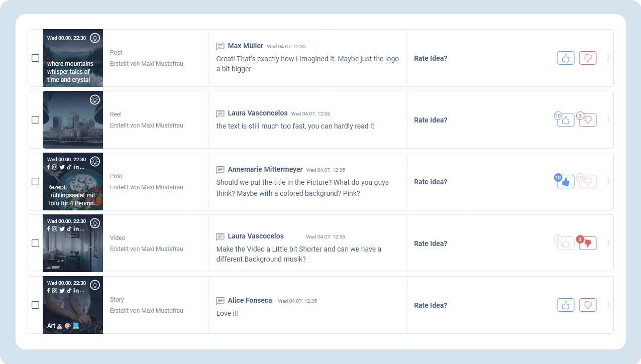Expand Annemarie Mittermeyer's row with right chevron
641x364 pixels.
pyautogui.click(x=608, y=182)
